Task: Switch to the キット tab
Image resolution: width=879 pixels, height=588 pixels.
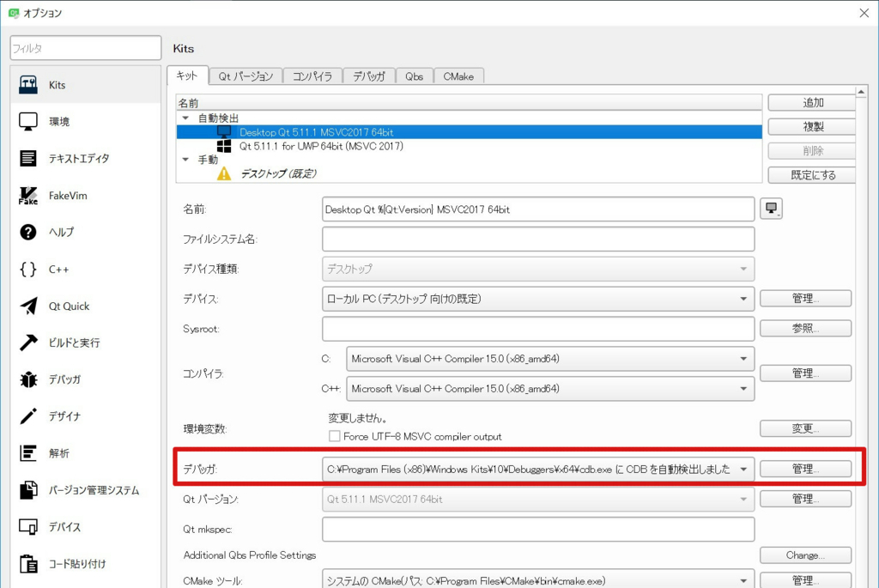Action: [x=187, y=76]
